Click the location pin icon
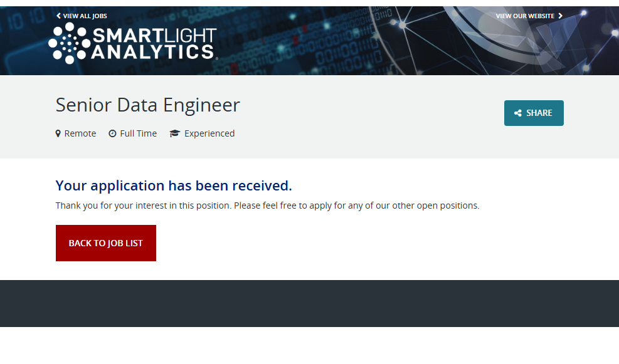This screenshot has width=619, height=364. pyautogui.click(x=58, y=133)
